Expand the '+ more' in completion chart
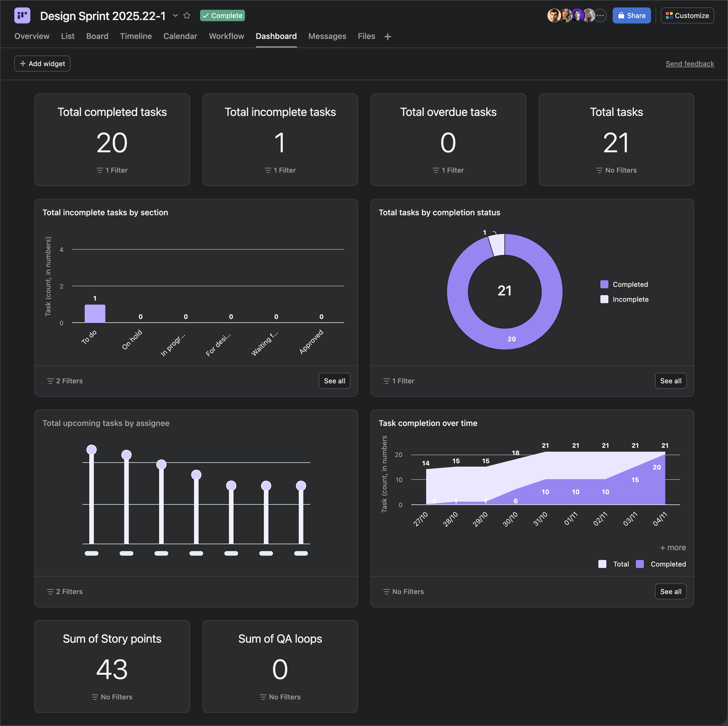This screenshot has width=728, height=726. point(673,547)
